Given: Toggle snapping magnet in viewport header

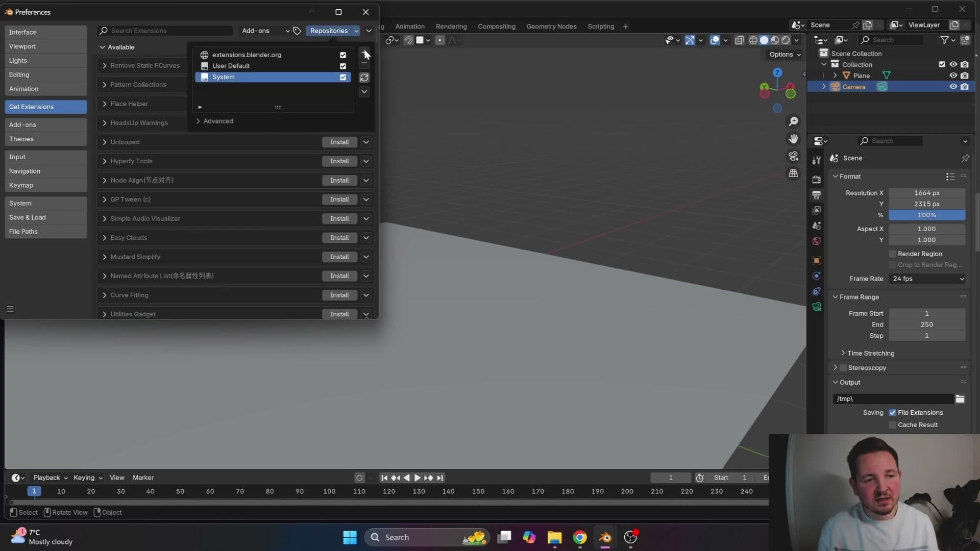Looking at the screenshot, I should point(408,40).
